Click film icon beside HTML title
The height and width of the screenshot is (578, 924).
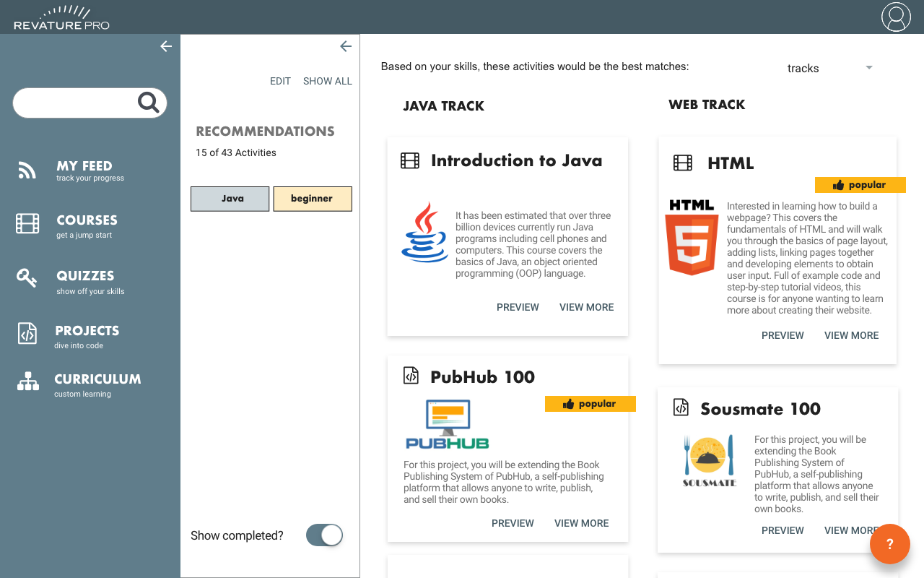683,163
